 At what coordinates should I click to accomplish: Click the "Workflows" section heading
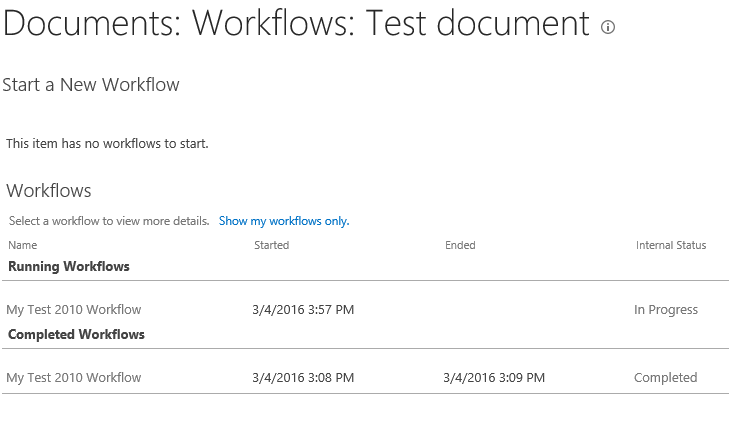[x=49, y=190]
